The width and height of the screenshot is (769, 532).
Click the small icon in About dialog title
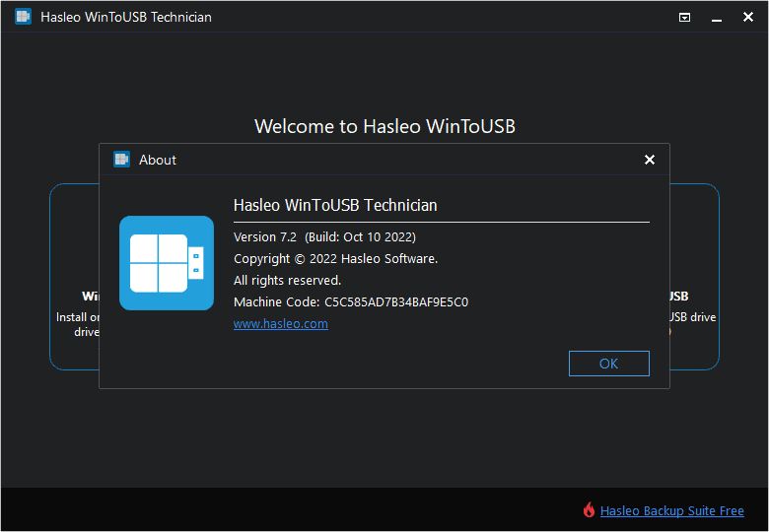[x=122, y=160]
